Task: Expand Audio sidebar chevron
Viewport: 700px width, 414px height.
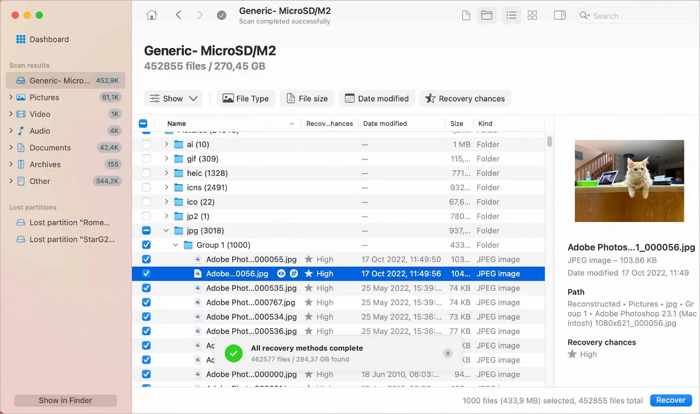Action: [11, 130]
